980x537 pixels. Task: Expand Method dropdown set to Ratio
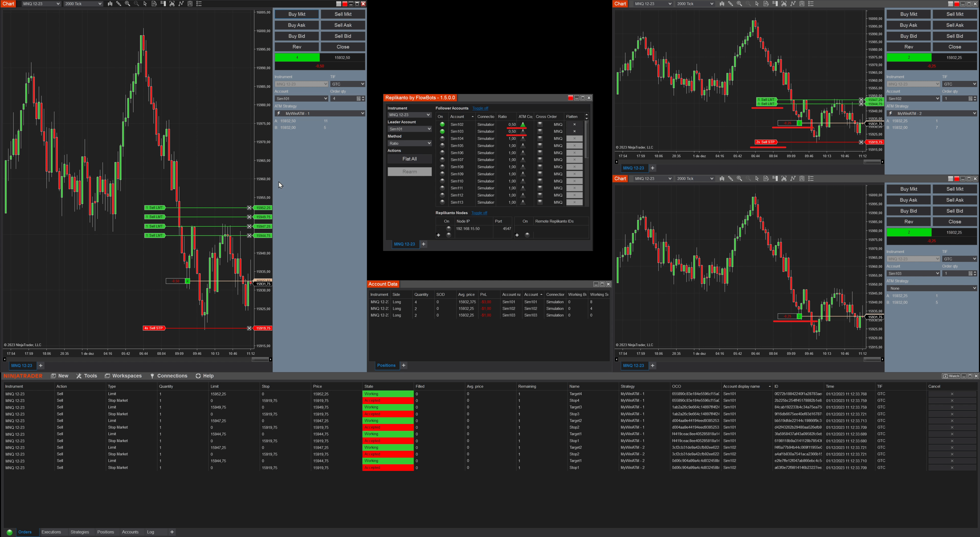pos(409,143)
